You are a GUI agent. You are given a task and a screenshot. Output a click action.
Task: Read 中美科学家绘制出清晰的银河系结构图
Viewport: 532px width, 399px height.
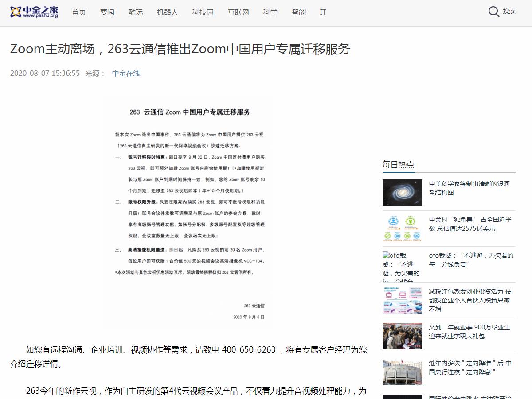click(x=469, y=188)
